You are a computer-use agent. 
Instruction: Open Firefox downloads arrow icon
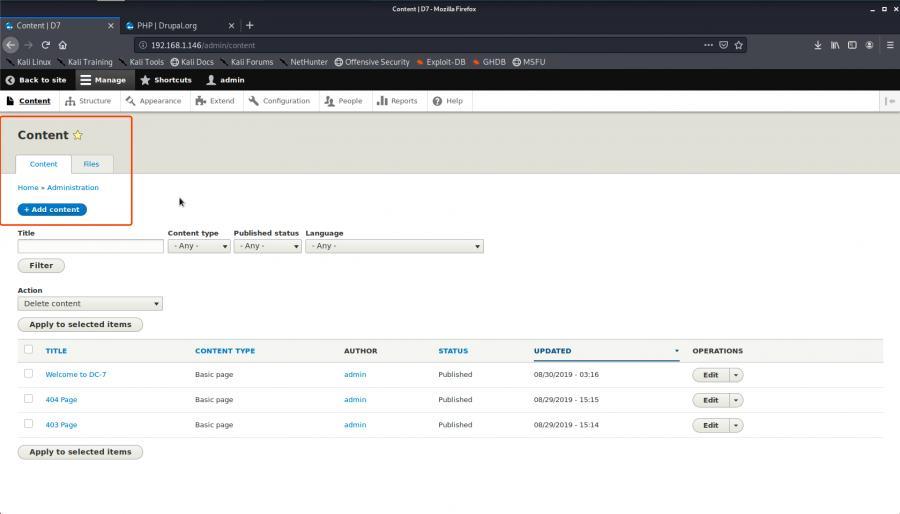[817, 45]
